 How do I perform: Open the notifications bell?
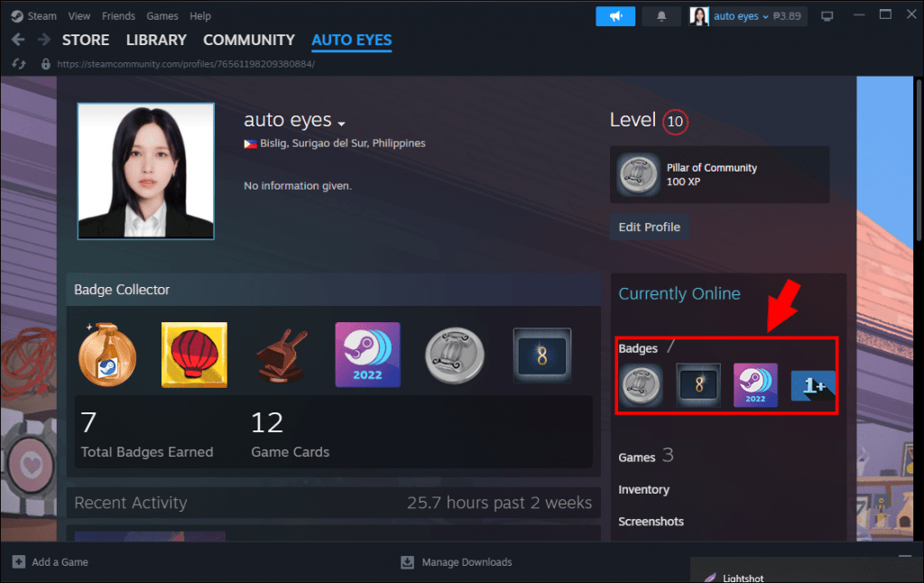pyautogui.click(x=661, y=16)
